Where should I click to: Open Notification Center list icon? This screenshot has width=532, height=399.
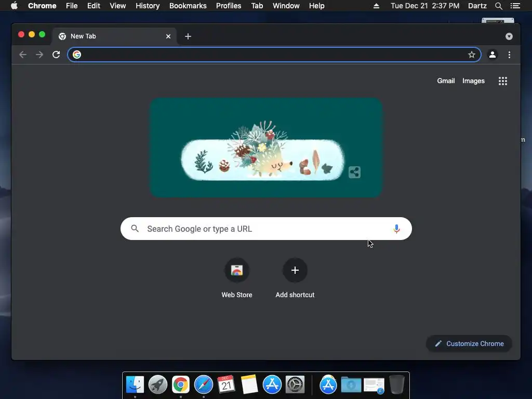tap(515, 6)
